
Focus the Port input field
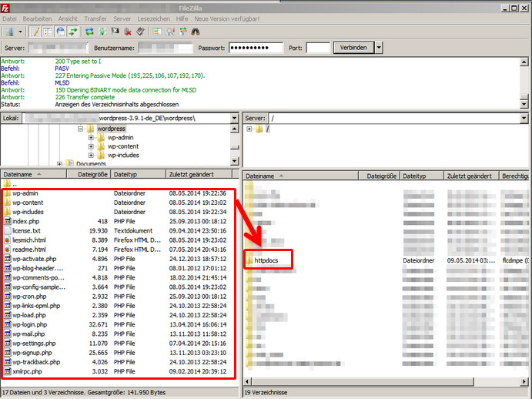[x=318, y=48]
